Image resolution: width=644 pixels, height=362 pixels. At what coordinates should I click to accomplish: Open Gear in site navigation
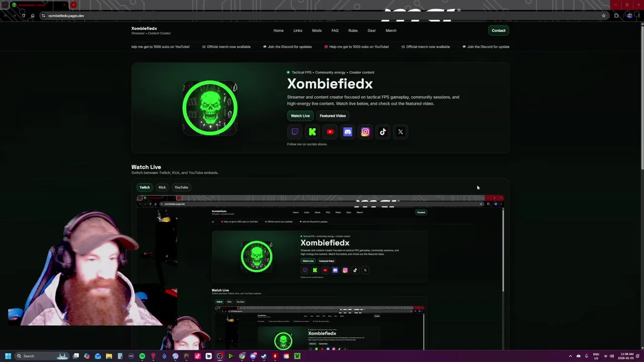[x=371, y=30]
